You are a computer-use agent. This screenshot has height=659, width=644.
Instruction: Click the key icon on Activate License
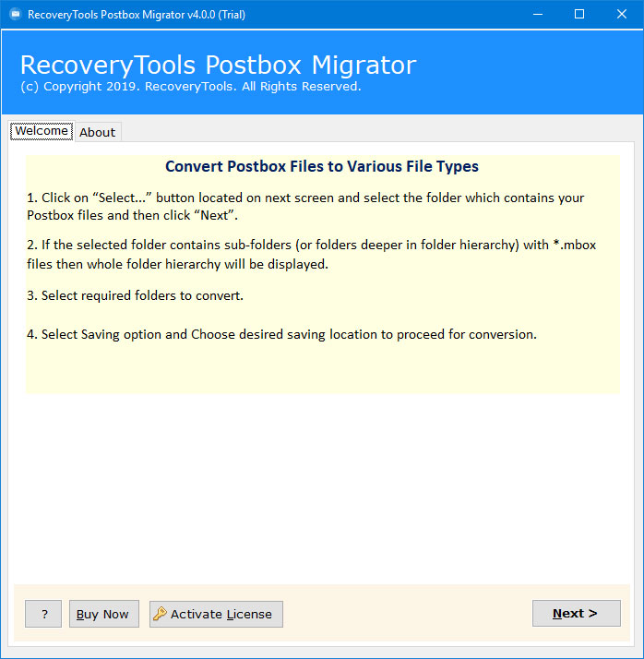point(160,614)
